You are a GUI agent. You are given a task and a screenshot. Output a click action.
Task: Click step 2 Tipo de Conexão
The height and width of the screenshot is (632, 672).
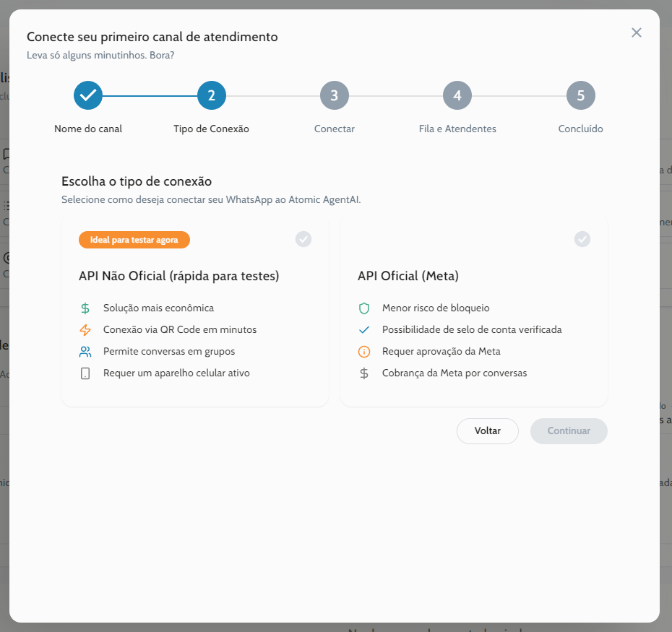(x=212, y=95)
